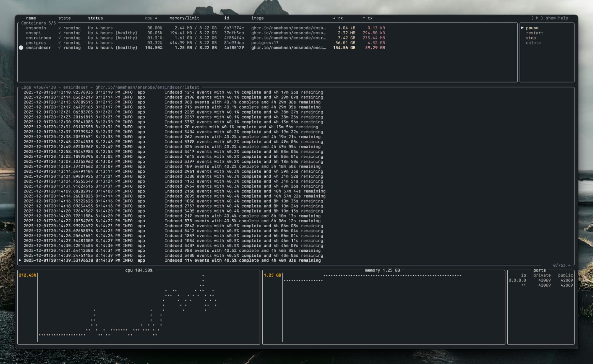Choose restart from container commands
This screenshot has height=364, width=593.
click(535, 33)
